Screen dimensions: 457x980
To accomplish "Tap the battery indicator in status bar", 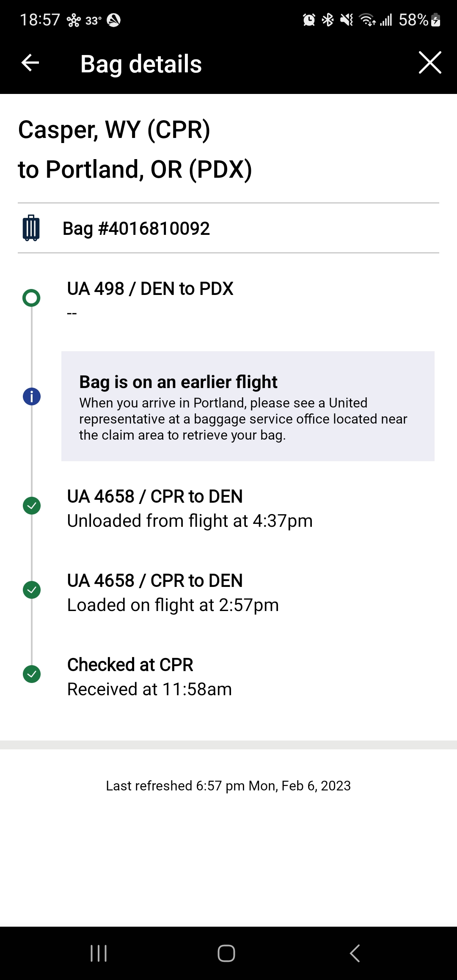I will pyautogui.click(x=435, y=20).
